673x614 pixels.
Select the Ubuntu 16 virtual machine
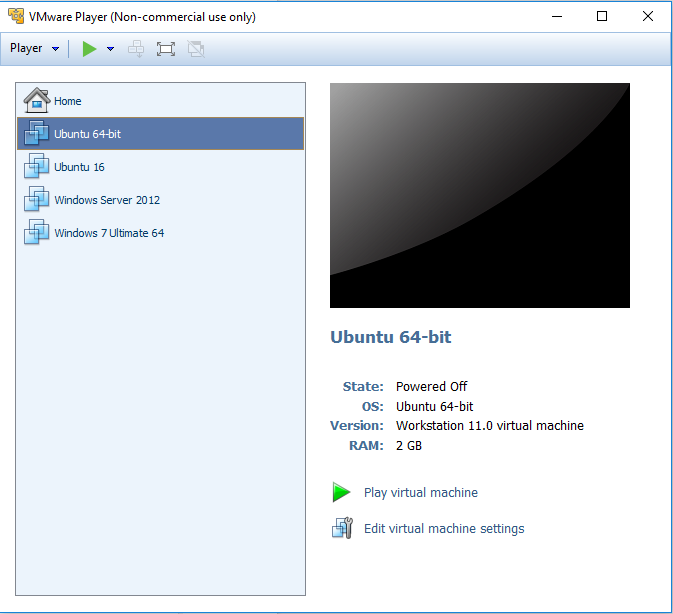pos(161,167)
